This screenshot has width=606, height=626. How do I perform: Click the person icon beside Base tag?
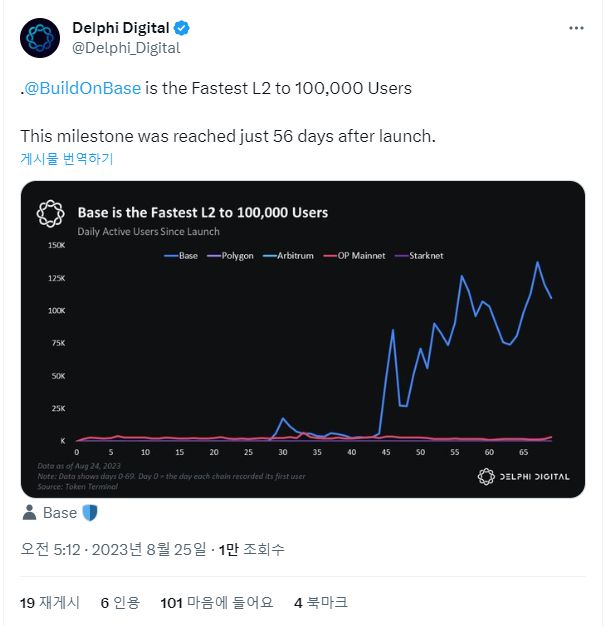click(29, 513)
